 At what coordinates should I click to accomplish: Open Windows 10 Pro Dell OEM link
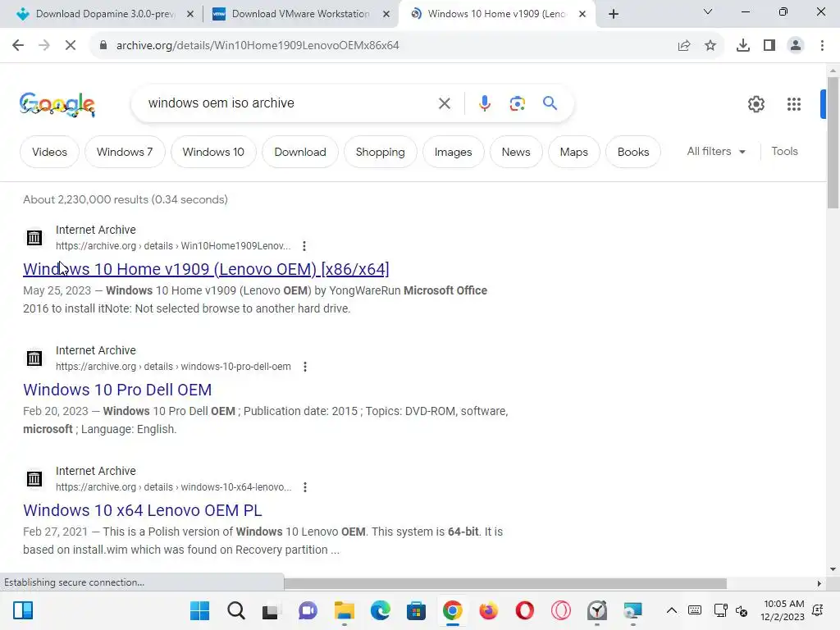click(117, 390)
